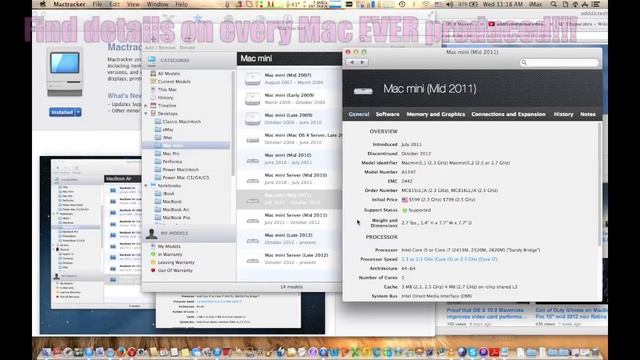Open the Window menu
The image size is (640, 360).
157,4
